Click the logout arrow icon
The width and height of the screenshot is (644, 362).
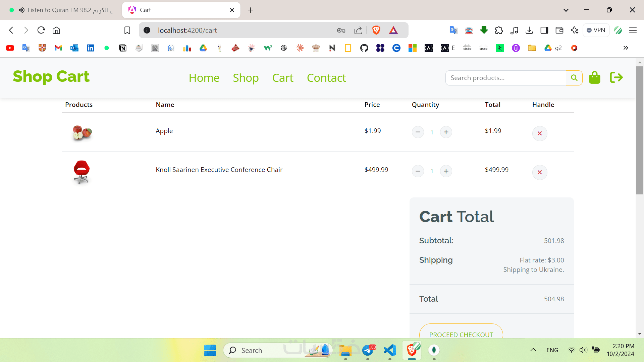(x=616, y=78)
